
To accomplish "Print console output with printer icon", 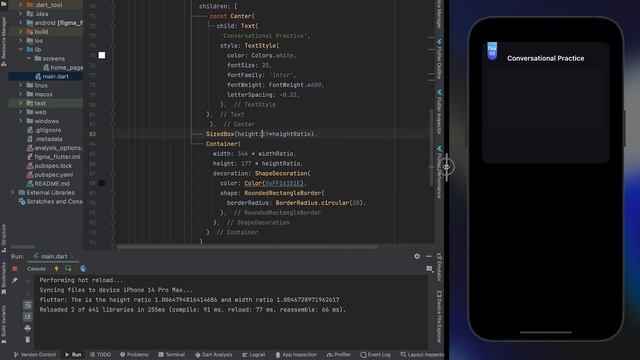I will 27,328.
